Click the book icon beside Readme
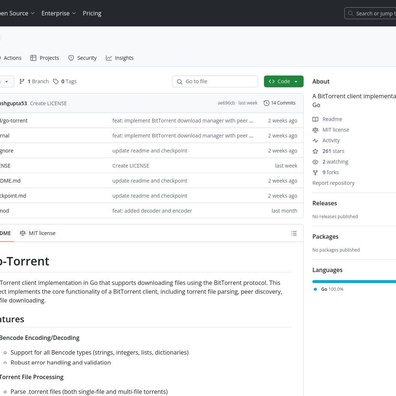The image size is (396, 396). [315, 119]
